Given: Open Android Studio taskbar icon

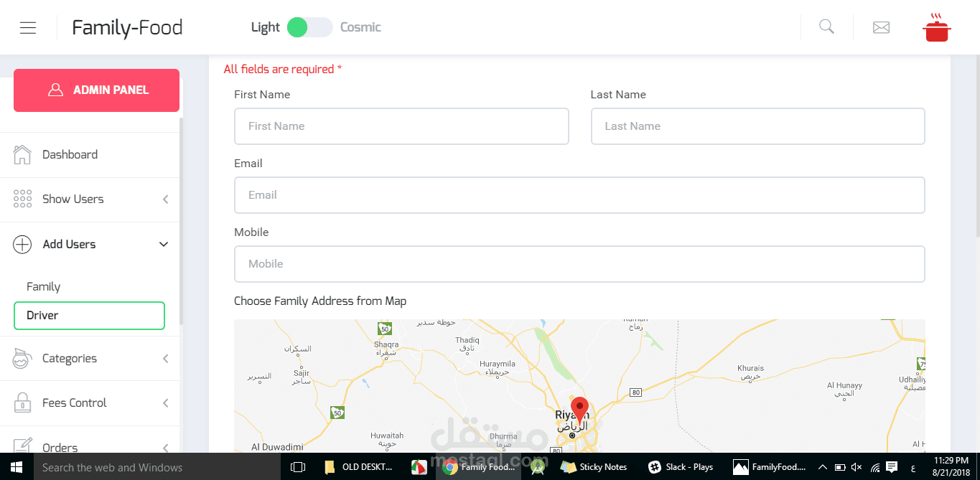Looking at the screenshot, I should click(537, 467).
